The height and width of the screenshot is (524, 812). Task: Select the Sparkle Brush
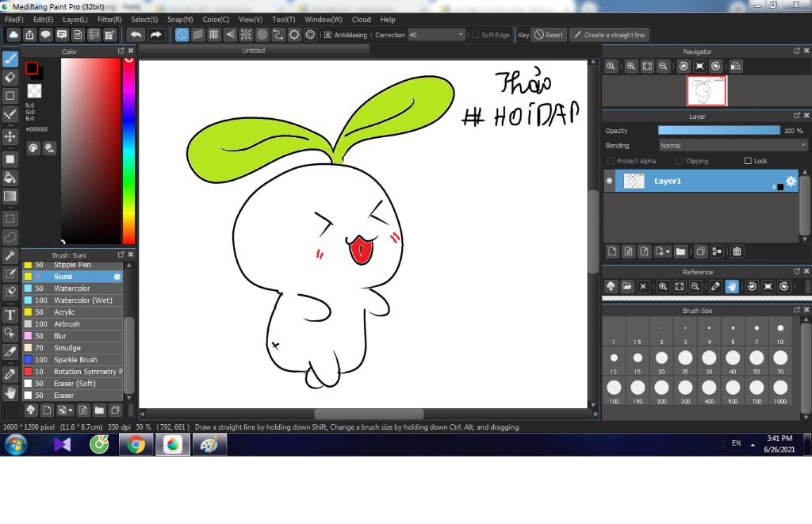72,360
